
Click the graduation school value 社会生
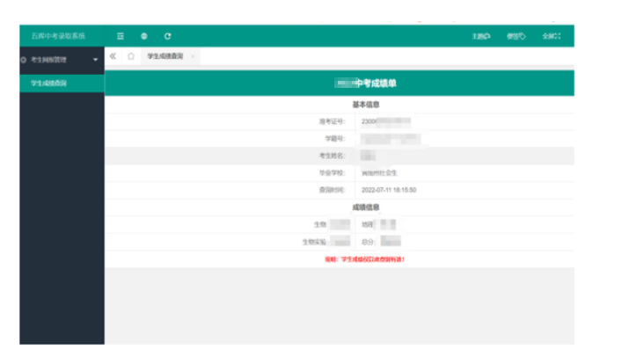coord(379,173)
